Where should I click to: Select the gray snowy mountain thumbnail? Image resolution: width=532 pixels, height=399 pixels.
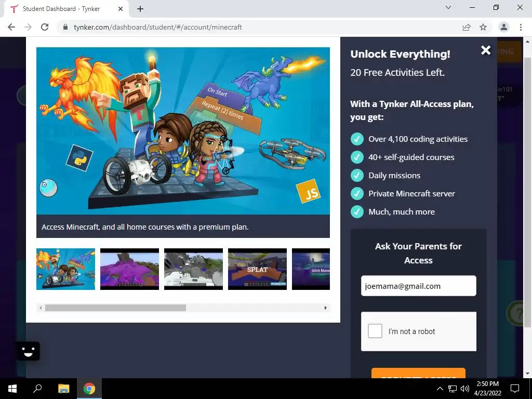(x=193, y=269)
